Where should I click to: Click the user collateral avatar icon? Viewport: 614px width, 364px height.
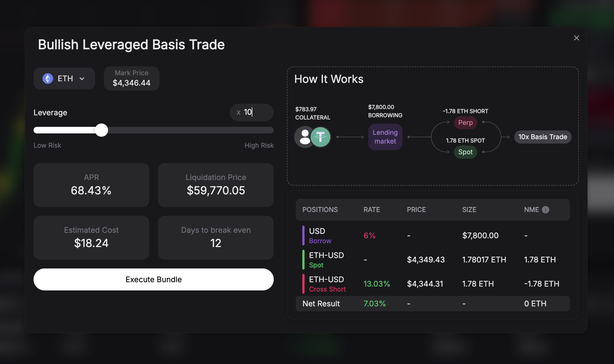click(304, 137)
